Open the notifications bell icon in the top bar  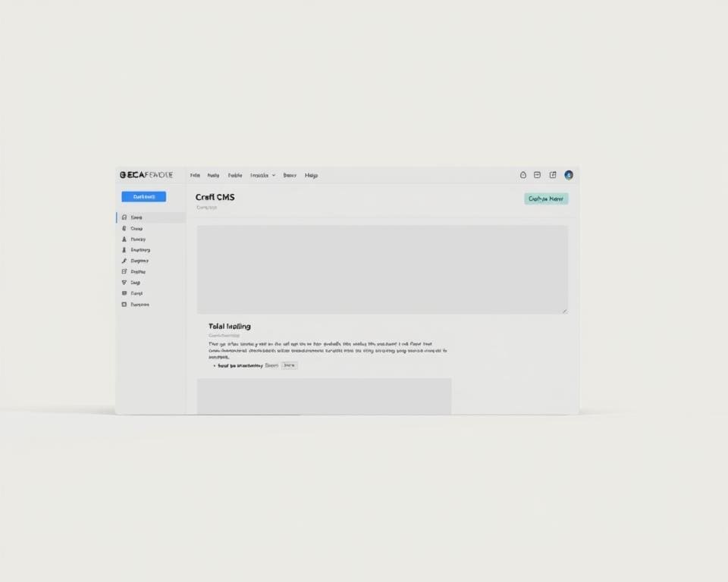coord(522,175)
